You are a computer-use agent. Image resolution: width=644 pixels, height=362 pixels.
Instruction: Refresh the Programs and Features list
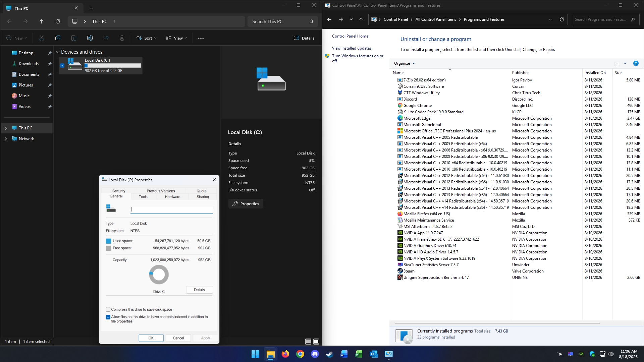click(x=562, y=19)
